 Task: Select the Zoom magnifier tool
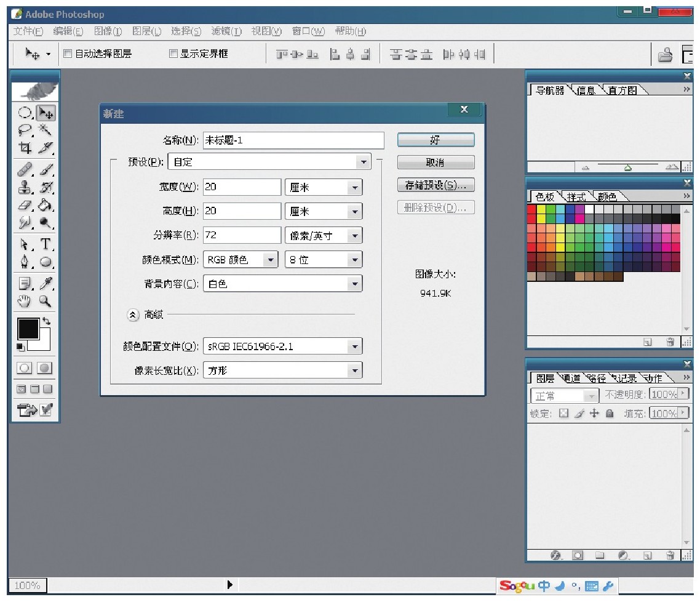[x=46, y=301]
